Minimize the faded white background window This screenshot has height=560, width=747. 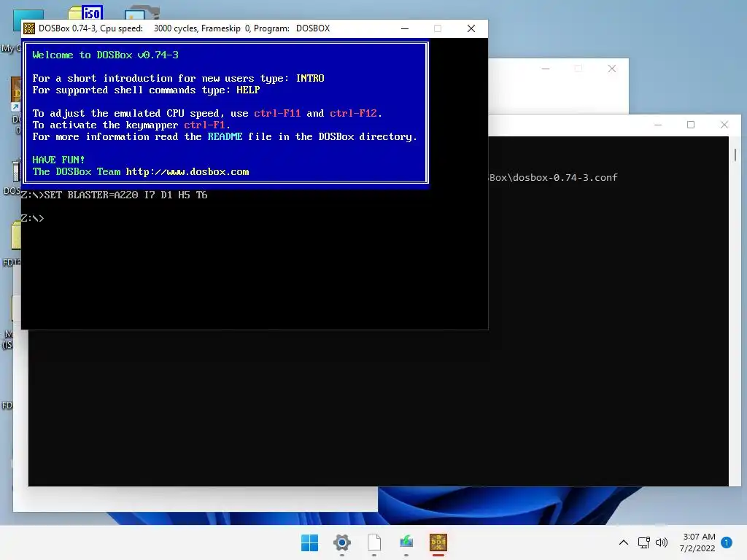[546, 69]
